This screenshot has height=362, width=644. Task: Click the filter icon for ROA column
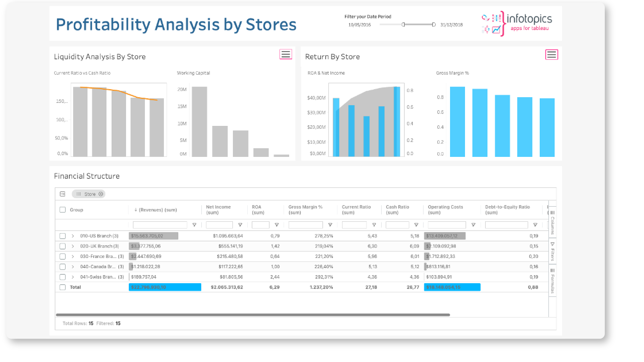pos(276,225)
